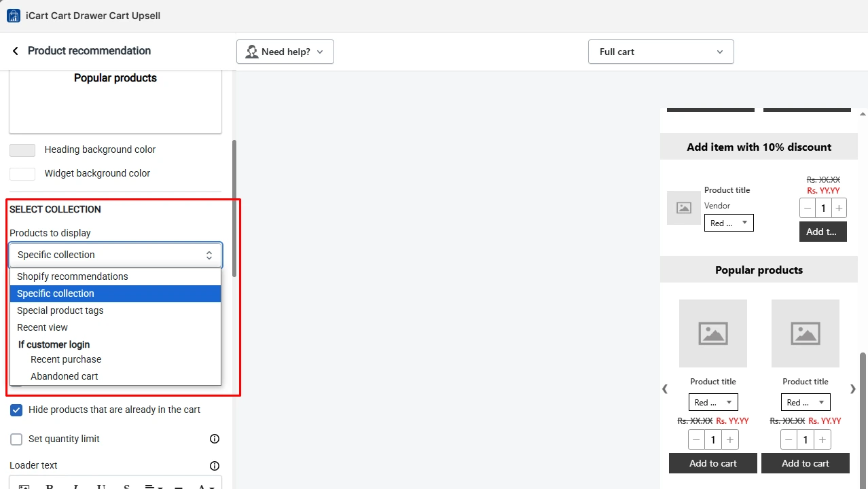This screenshot has height=489, width=868.
Task: Click the support agent icon in Need help
Action: [x=252, y=52]
